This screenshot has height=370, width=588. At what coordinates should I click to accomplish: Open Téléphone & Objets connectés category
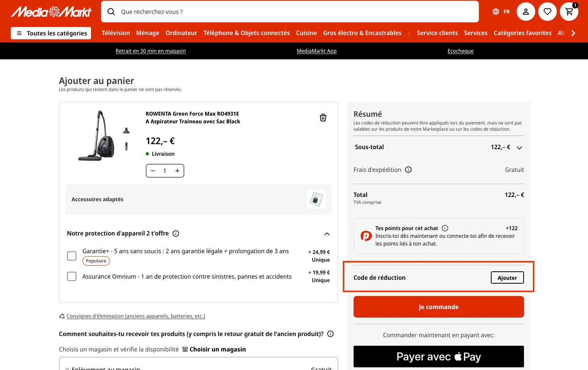pyautogui.click(x=247, y=33)
